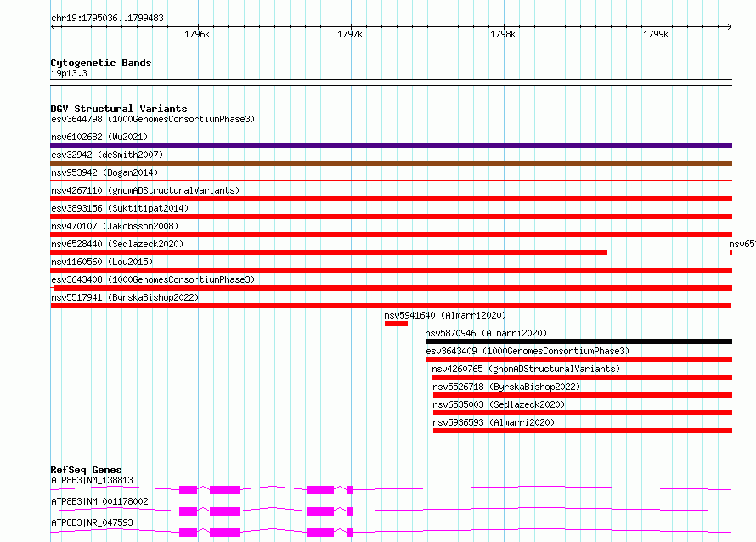Viewport: 756px width, 542px height.
Task: Select esv3643409 (1000GenomesConsortiumPhase3) label
Action: click(x=528, y=351)
